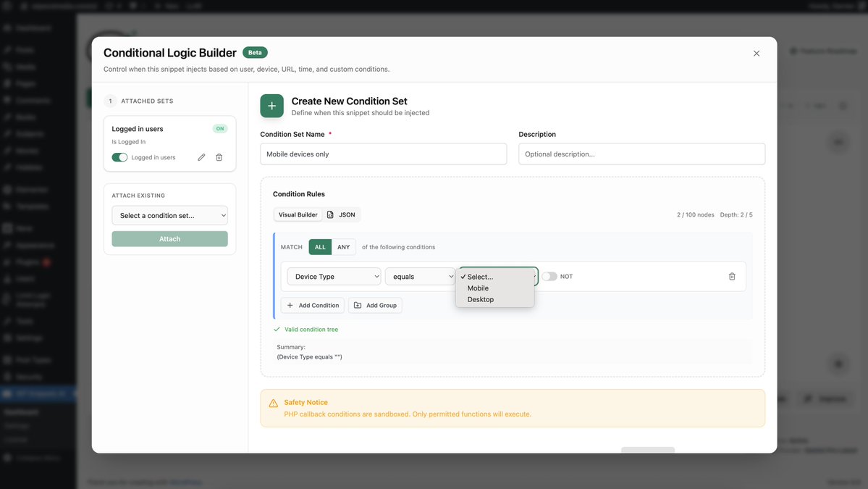The image size is (868, 489).
Task: Open Dashboard from the admin sidebar
Action: pyautogui.click(x=28, y=27)
